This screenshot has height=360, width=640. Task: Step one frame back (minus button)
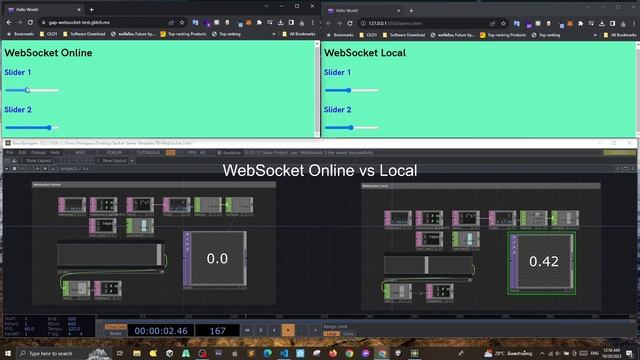pos(302,330)
